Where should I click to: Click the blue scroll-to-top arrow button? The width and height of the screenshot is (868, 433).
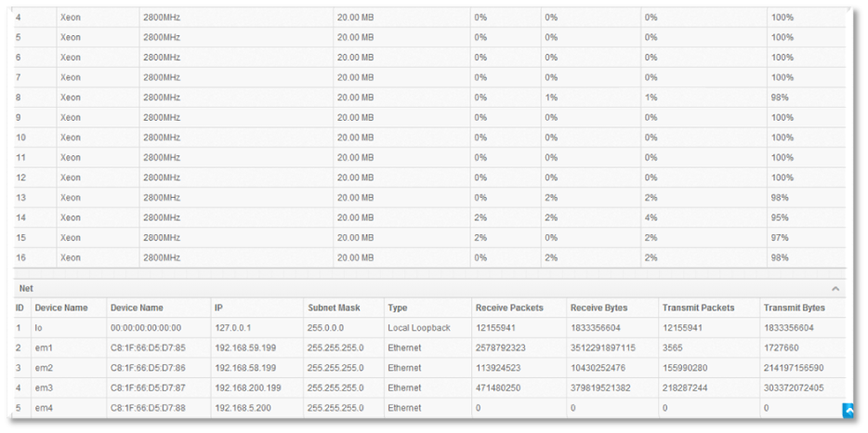(x=848, y=410)
